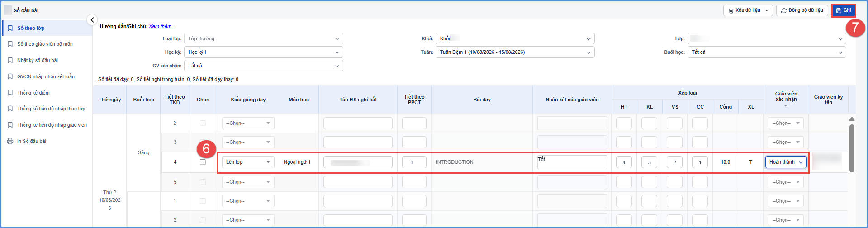This screenshot has height=228, width=868.
Task: Open the Xem thêm... link
Action: coord(162,26)
